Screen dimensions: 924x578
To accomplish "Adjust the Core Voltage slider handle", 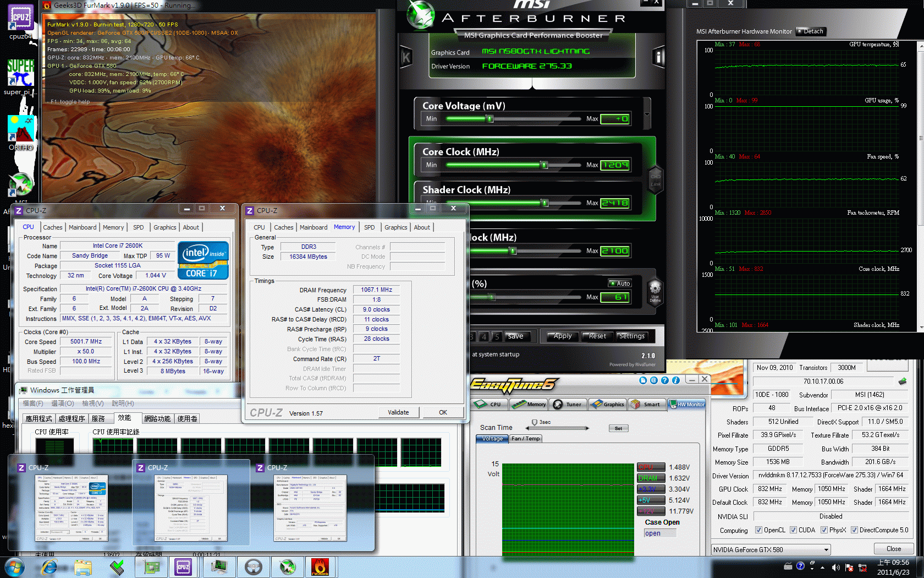I will (490, 118).
